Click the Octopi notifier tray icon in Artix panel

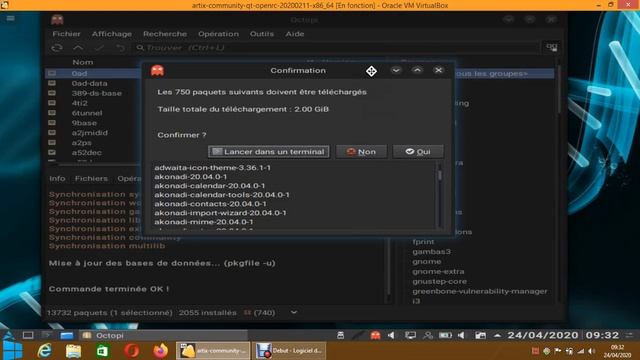[375, 336]
